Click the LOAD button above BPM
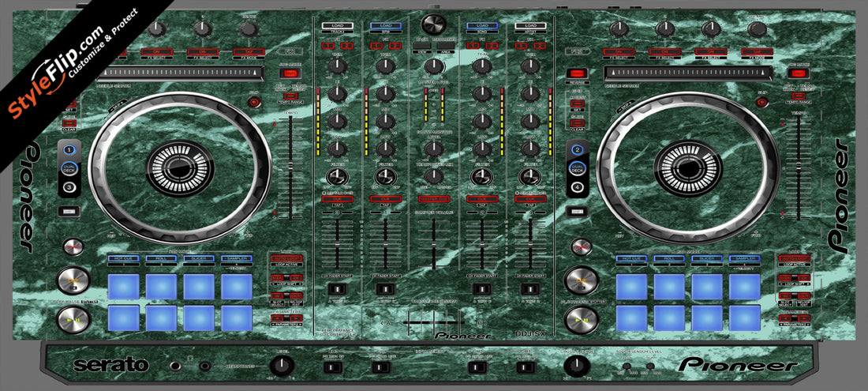868x391 pixels. point(385,26)
